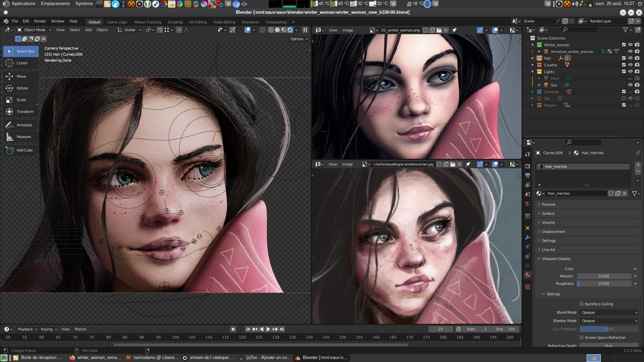
Task: Play animation forward
Action: (x=268, y=329)
